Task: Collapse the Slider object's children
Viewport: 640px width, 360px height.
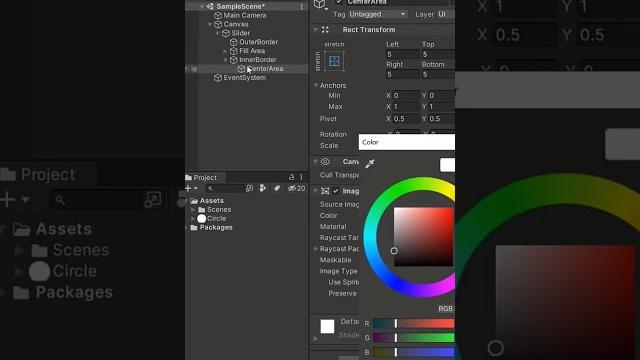Action: 218,33
